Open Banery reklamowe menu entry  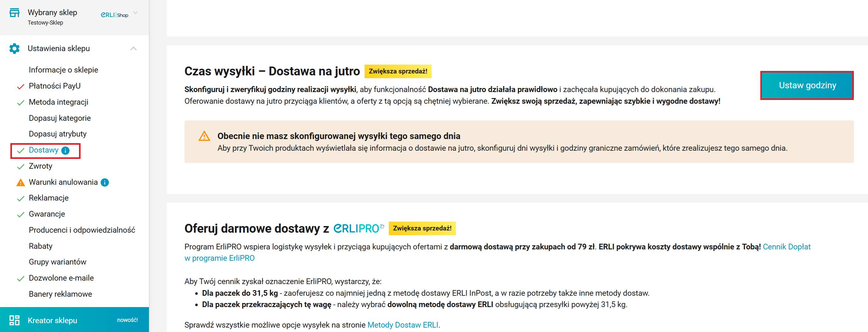(60, 294)
